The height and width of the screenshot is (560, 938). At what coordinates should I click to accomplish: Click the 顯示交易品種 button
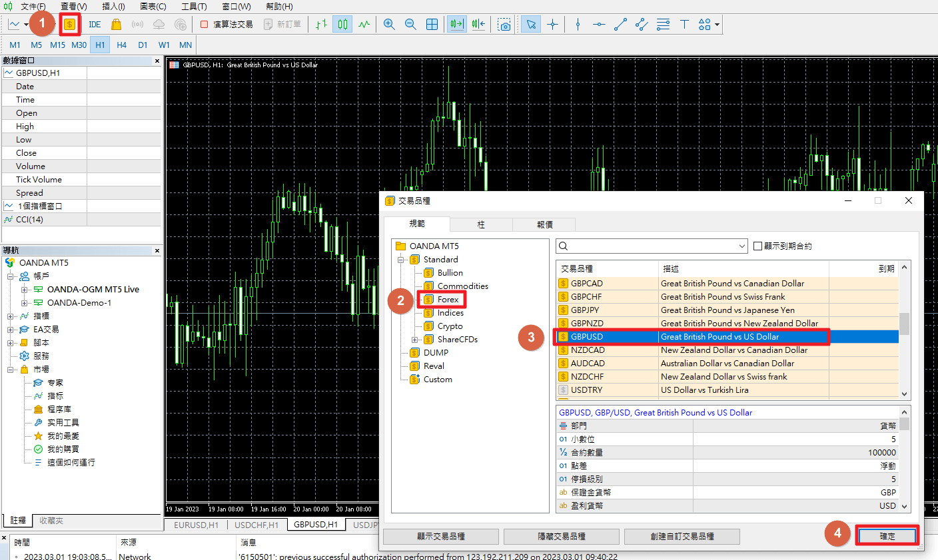[x=441, y=536]
